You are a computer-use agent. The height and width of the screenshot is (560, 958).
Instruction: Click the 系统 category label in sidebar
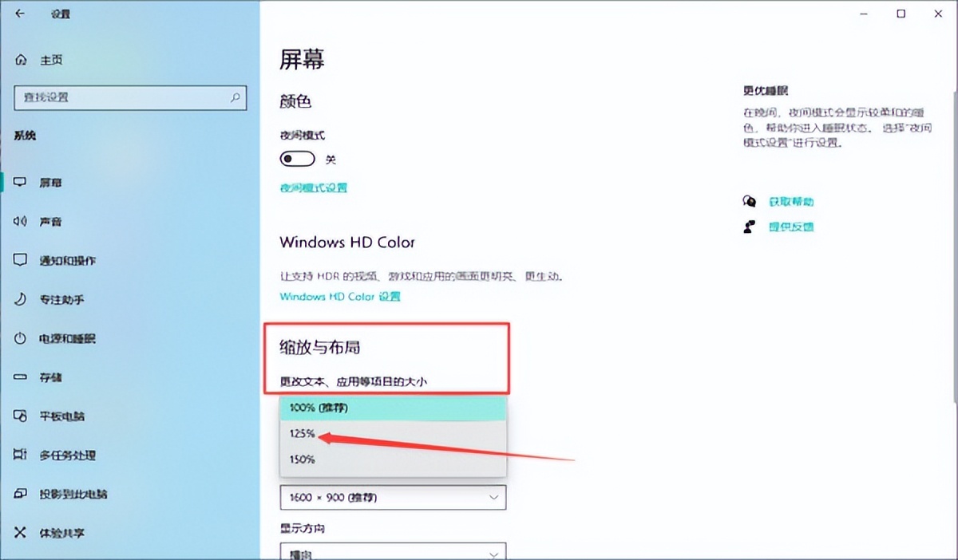point(25,136)
